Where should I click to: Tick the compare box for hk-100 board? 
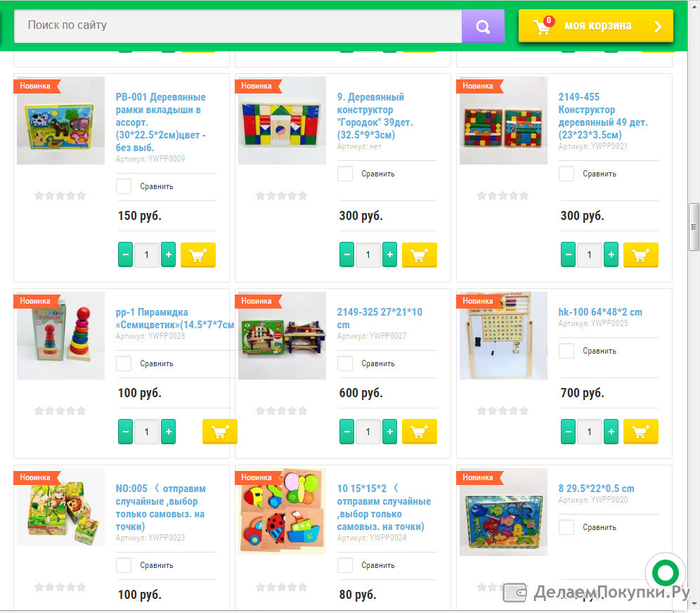click(566, 351)
